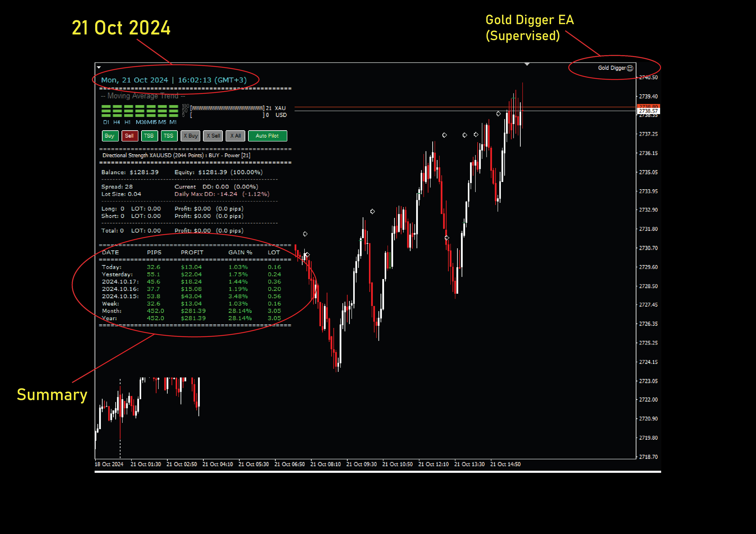This screenshot has height=534, width=756.
Task: Click the Week row lot value 0.16
Action: click(274, 304)
